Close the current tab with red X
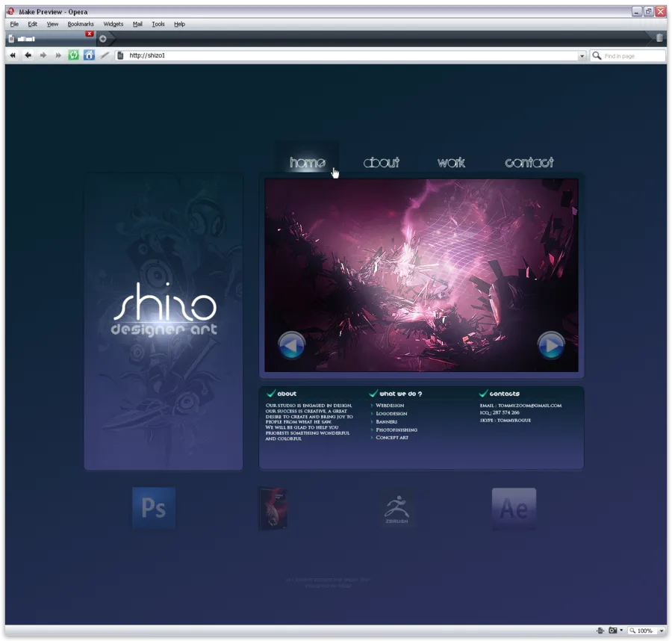Image resolution: width=672 pixels, height=641 pixels. [90, 34]
